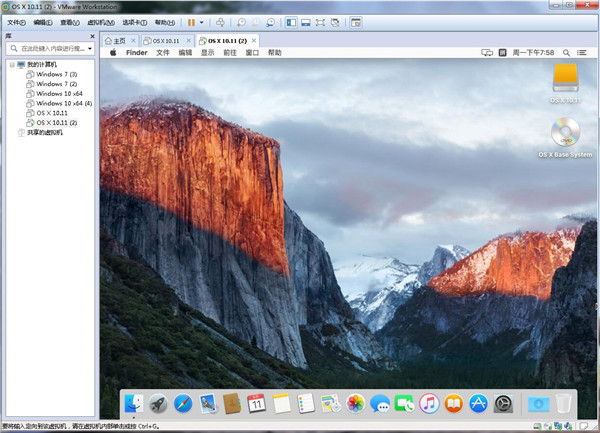
Task: Open macOS 窗口 menu
Action: [x=252, y=53]
